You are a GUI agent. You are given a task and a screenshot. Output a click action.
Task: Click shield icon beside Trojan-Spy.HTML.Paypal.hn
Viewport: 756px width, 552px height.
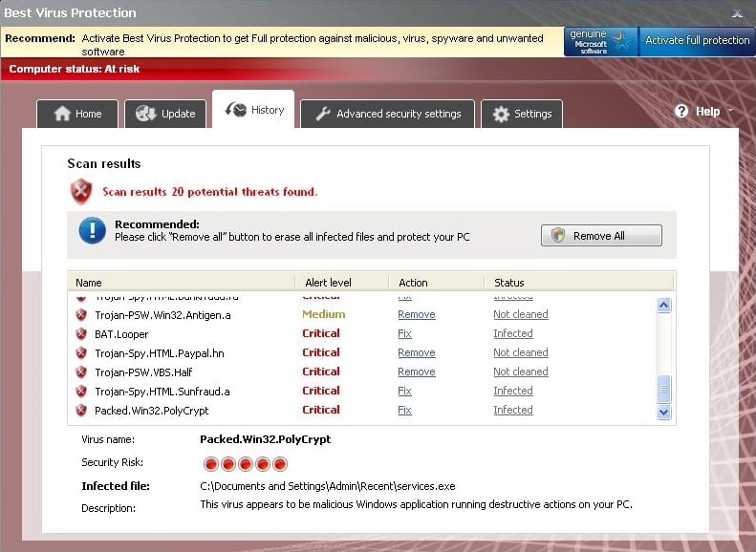coord(81,353)
